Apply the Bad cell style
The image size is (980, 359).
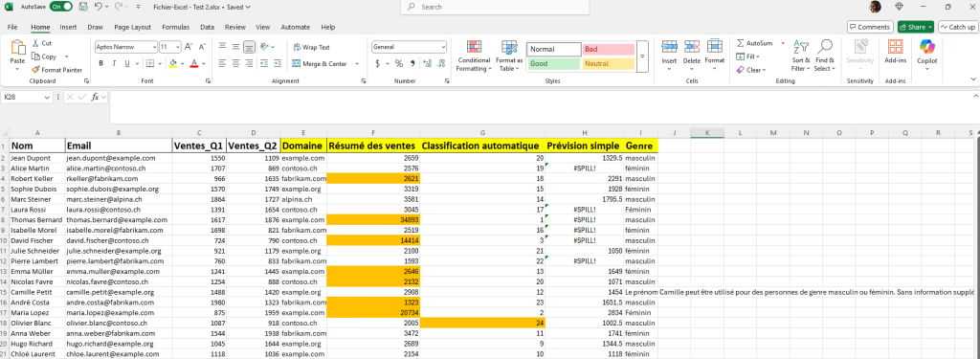pyautogui.click(x=609, y=49)
